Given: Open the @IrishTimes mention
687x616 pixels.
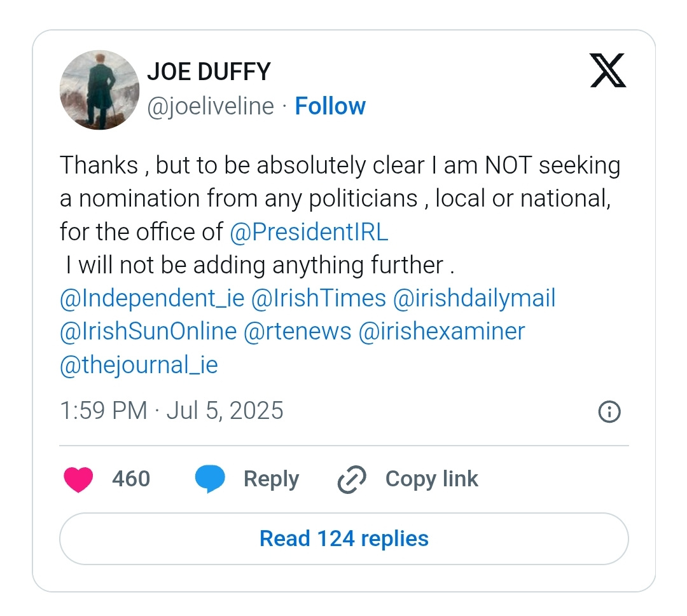Looking at the screenshot, I should click(x=319, y=298).
